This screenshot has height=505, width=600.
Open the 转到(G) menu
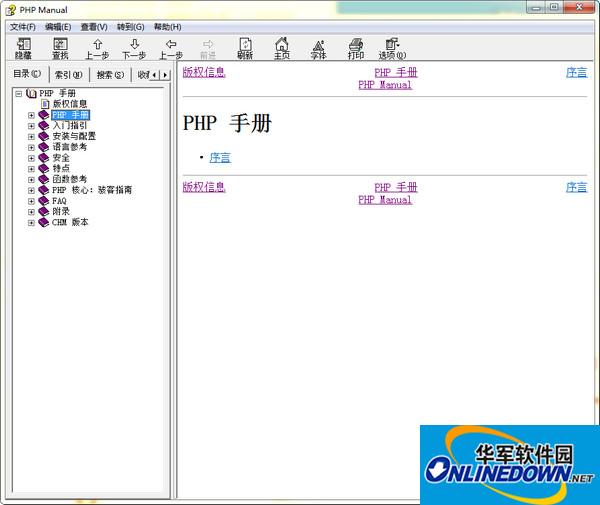click(x=130, y=27)
